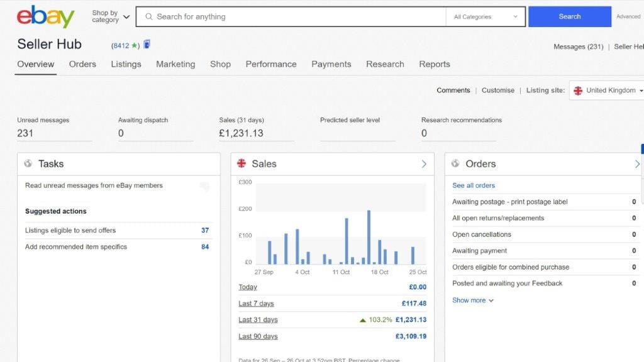Click the Seller Hub heading
Viewport: 644px width, 362px height.
point(49,44)
